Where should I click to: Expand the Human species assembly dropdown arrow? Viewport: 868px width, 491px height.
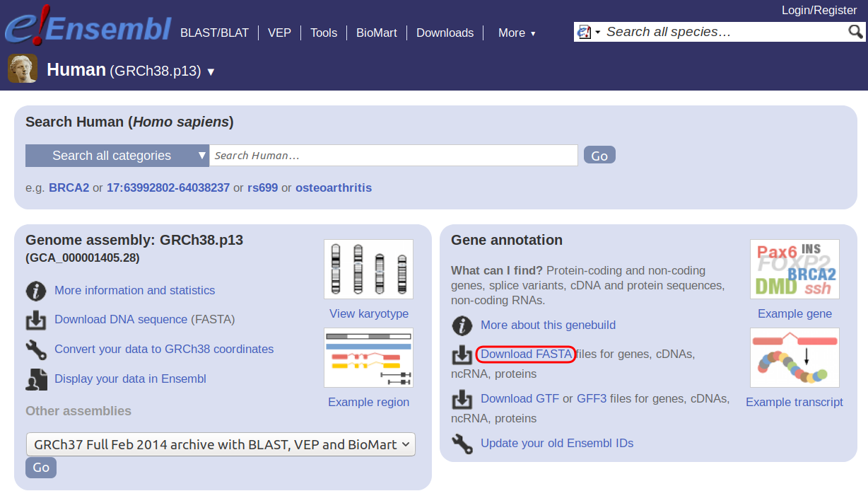click(211, 72)
